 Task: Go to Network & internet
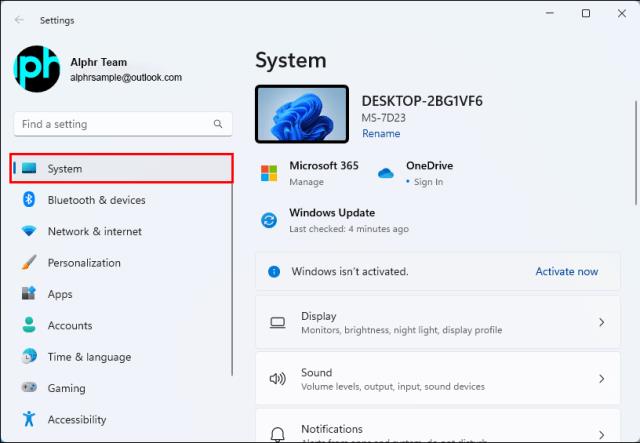(122, 232)
